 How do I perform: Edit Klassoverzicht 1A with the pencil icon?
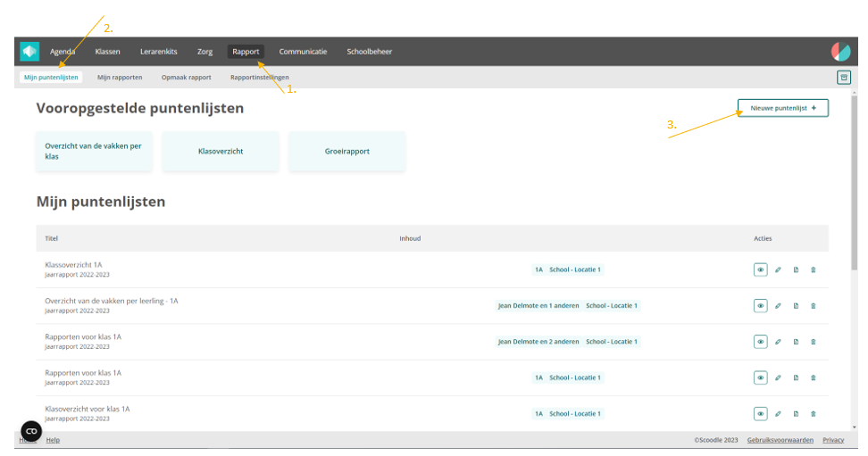(778, 269)
